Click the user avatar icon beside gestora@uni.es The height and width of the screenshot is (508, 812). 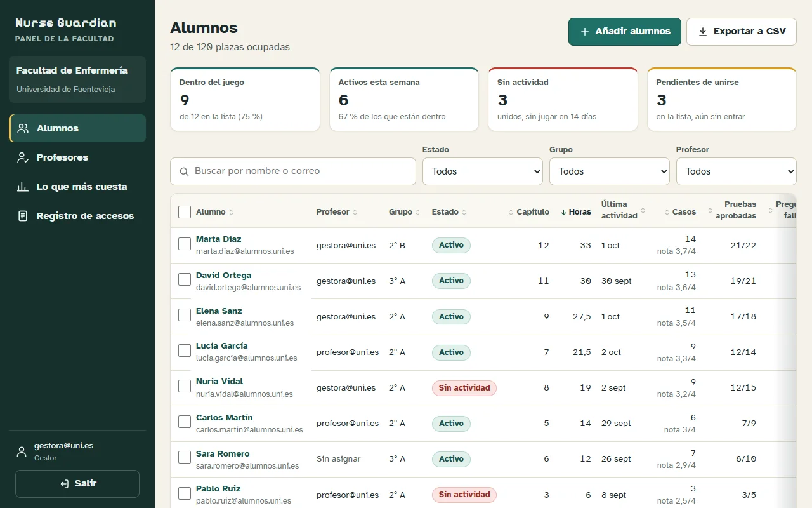[22, 451]
